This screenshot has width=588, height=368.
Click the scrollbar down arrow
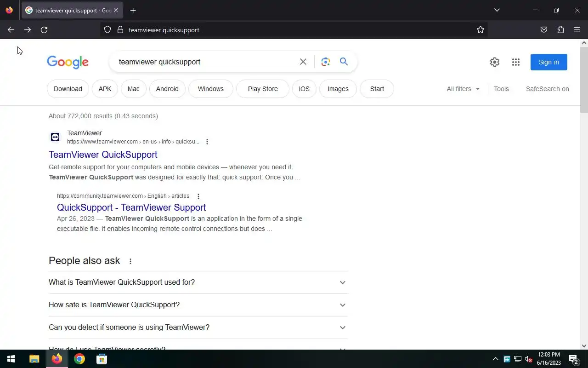pyautogui.click(x=584, y=346)
